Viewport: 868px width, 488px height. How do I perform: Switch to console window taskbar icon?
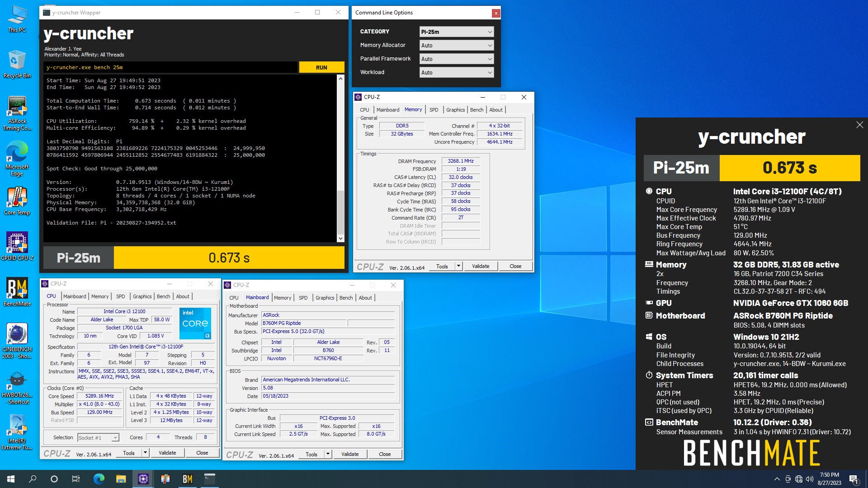point(209,479)
